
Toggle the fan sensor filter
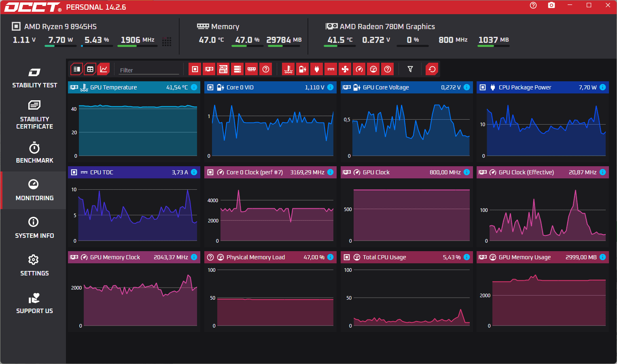point(345,69)
